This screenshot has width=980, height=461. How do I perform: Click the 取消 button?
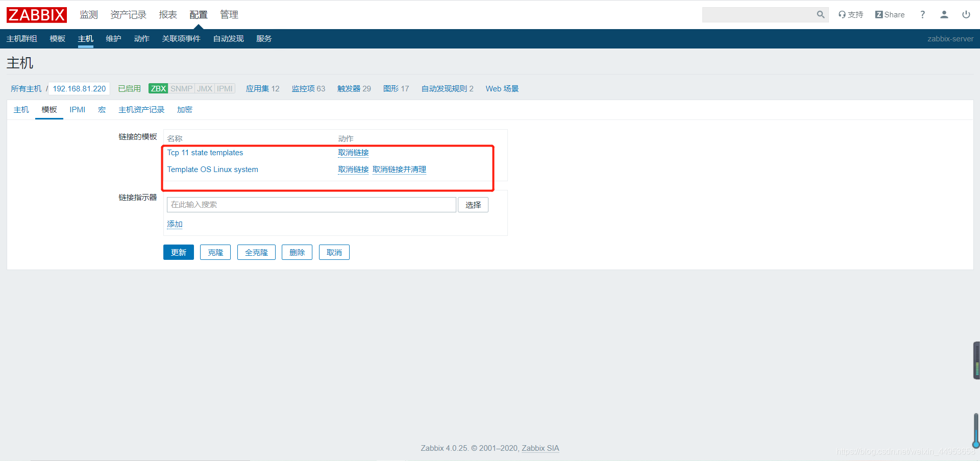click(334, 252)
